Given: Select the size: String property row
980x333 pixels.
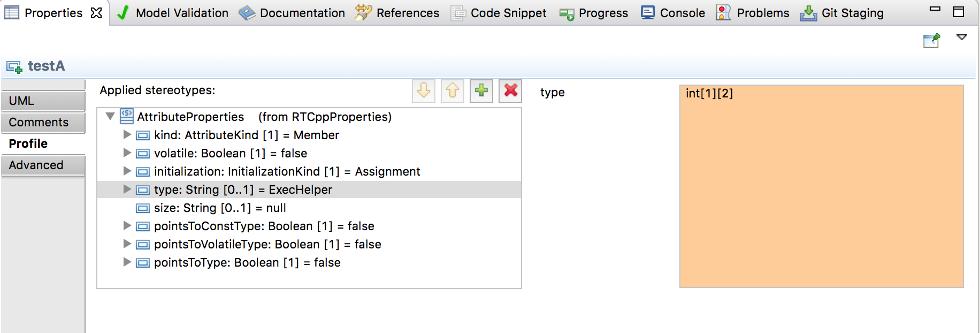Looking at the screenshot, I should 220,208.
